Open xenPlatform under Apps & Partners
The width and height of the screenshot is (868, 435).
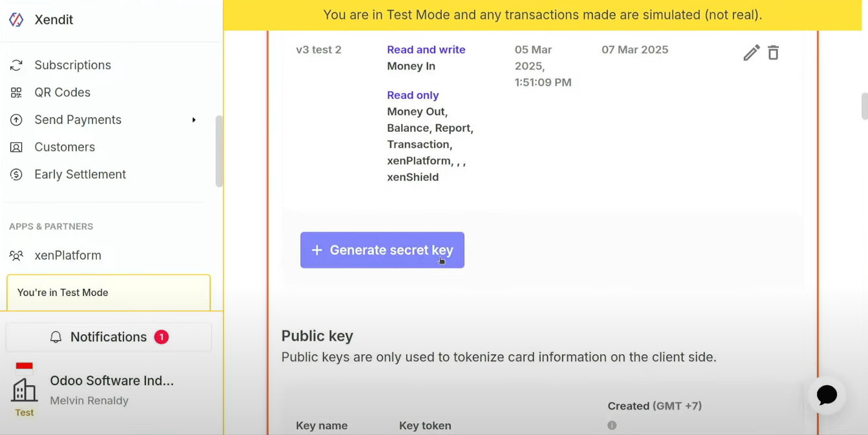(68, 255)
